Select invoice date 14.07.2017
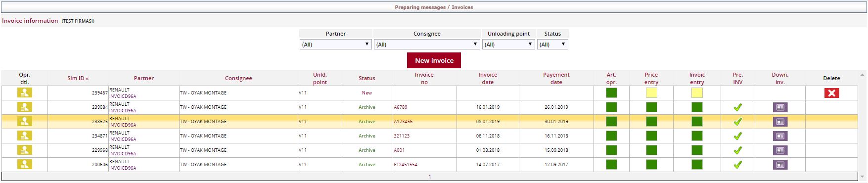The width and height of the screenshot is (868, 183). 488,165
